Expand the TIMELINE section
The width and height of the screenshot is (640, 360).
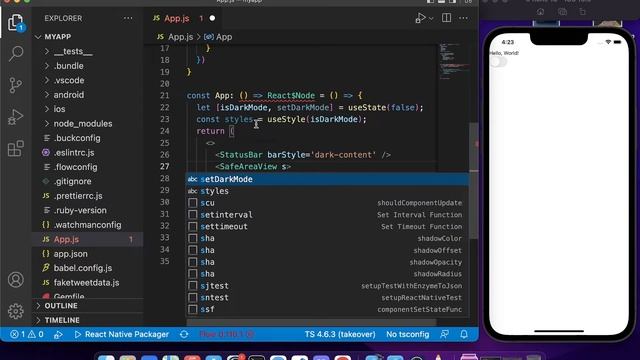[62, 320]
